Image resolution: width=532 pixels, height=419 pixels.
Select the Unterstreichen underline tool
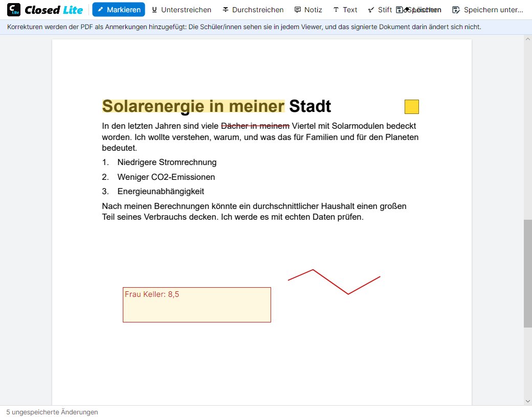pyautogui.click(x=182, y=10)
